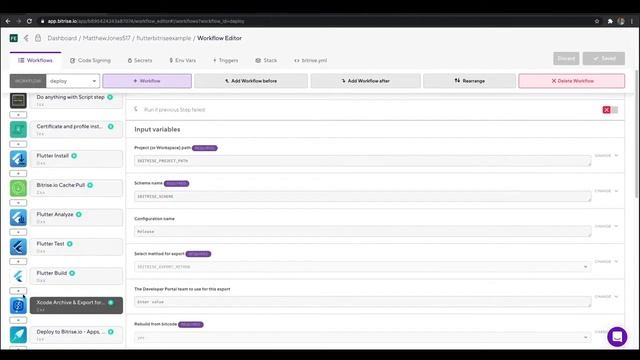This screenshot has height=360, width=640.
Task: Select the Deploy to Bitrise.io rocket icon
Action: (18, 335)
